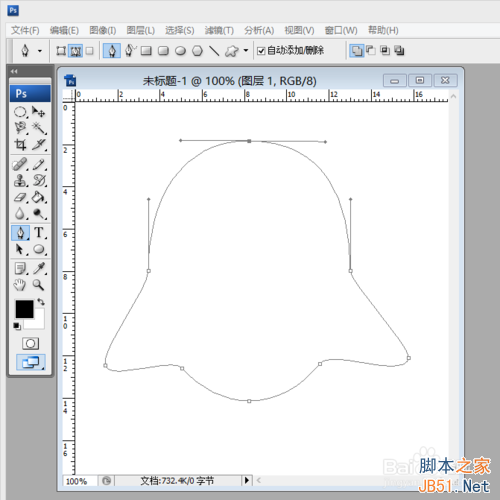Screen dimensions: 500x500
Task: Select the Magic Wand tool
Action: (38, 128)
